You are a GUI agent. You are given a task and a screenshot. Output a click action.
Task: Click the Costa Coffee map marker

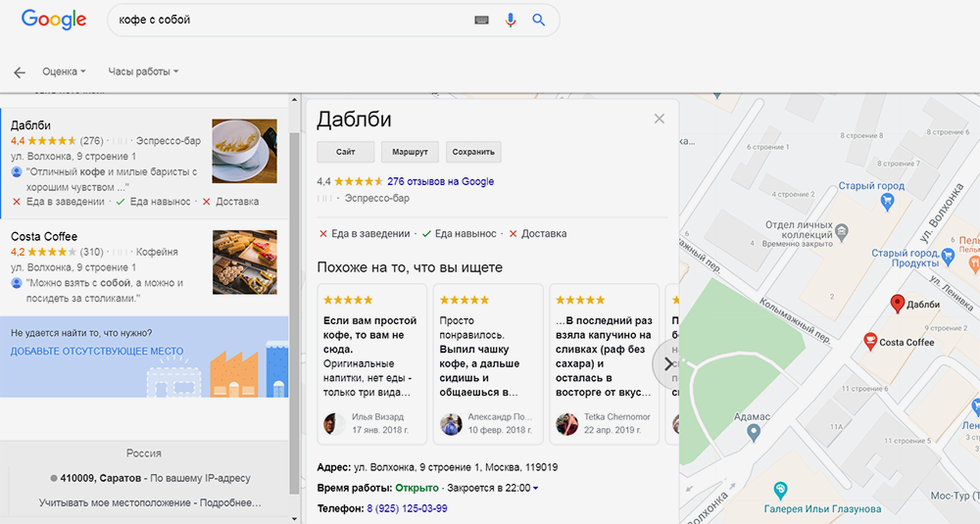click(x=869, y=341)
